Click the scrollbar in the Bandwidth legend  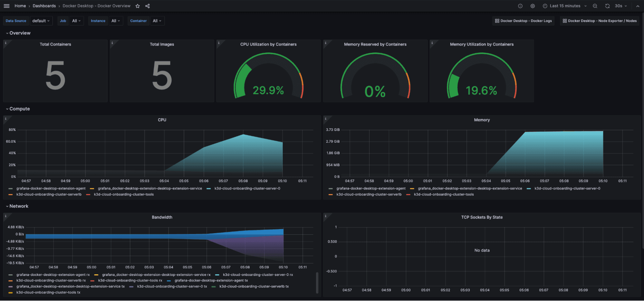pyautogui.click(x=317, y=282)
